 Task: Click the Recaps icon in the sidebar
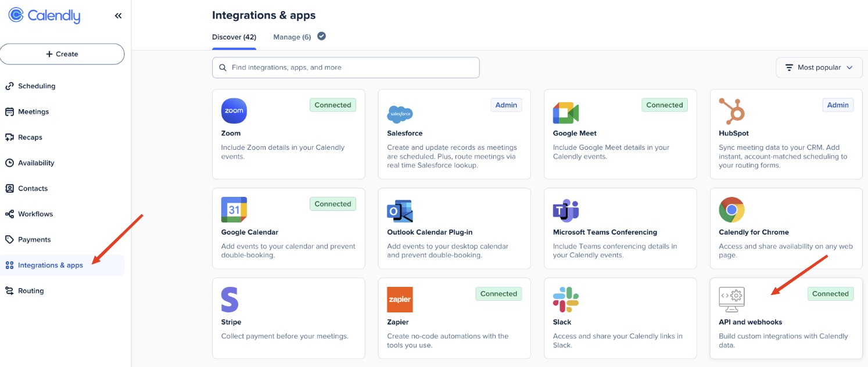tap(9, 137)
